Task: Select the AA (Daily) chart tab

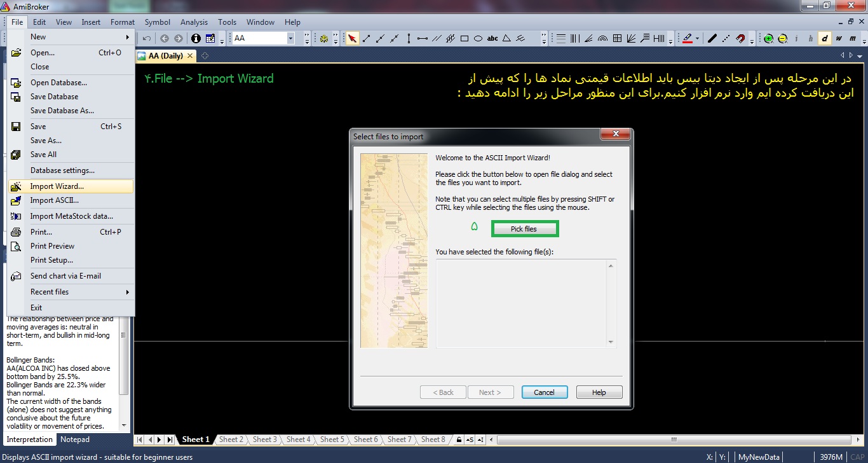Action: click(x=165, y=56)
